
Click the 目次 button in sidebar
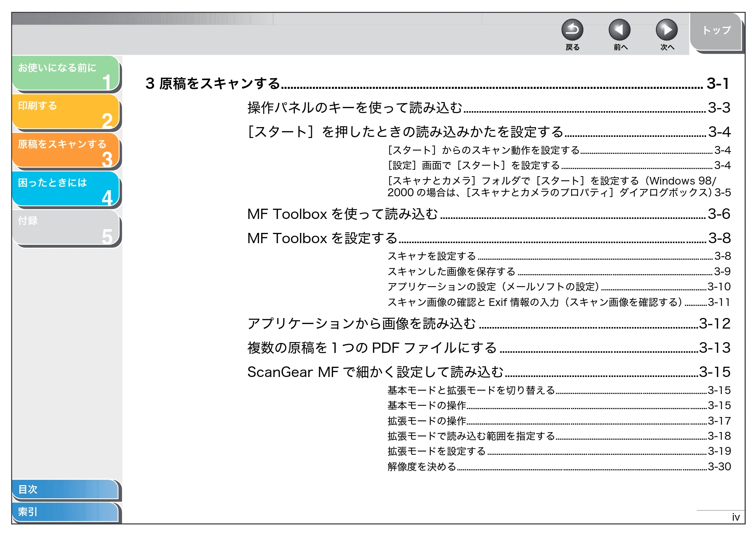[65, 489]
